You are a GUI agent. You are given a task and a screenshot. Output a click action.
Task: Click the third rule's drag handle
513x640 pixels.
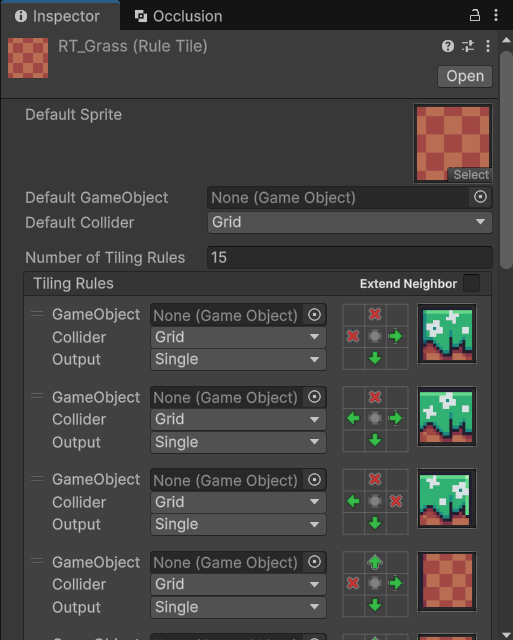pyautogui.click(x=37, y=479)
